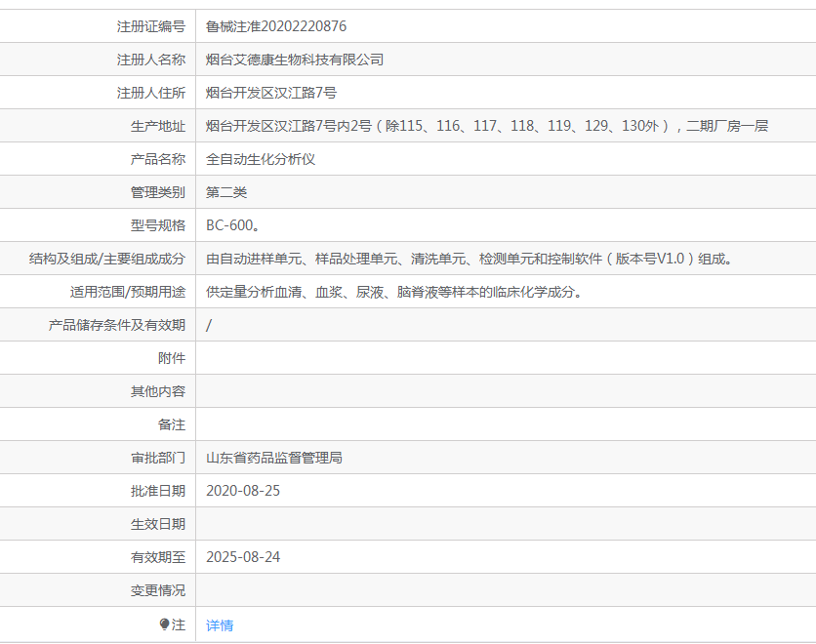Select the model value BC-600。

click(232, 225)
